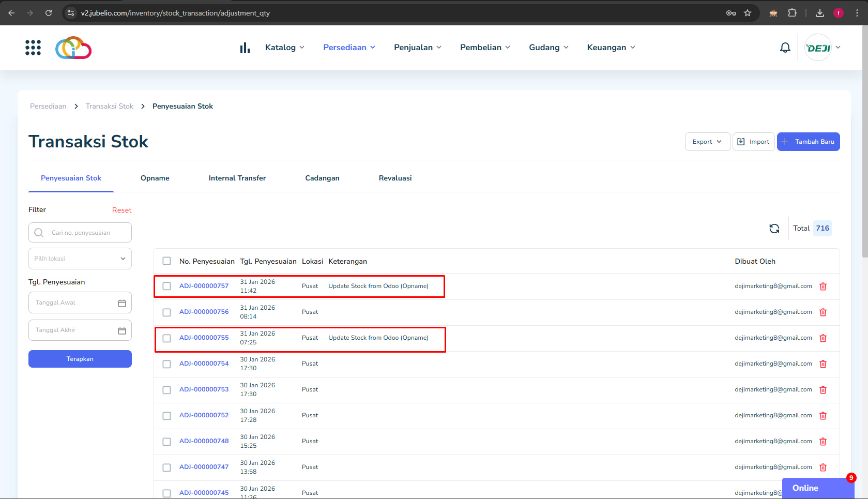Screen dimensions: 868x499
Task: Expand the Persediaan navigation menu
Action: (x=349, y=48)
